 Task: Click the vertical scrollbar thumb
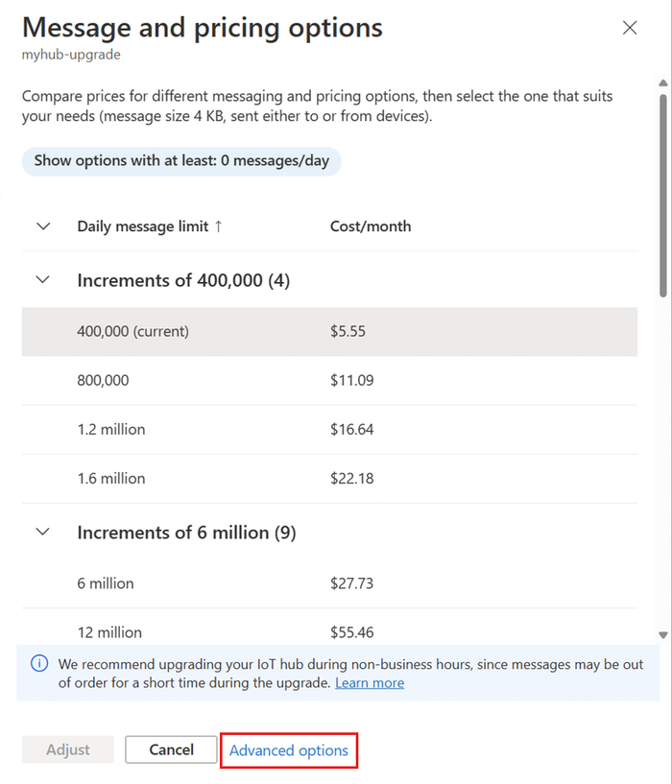(x=662, y=192)
